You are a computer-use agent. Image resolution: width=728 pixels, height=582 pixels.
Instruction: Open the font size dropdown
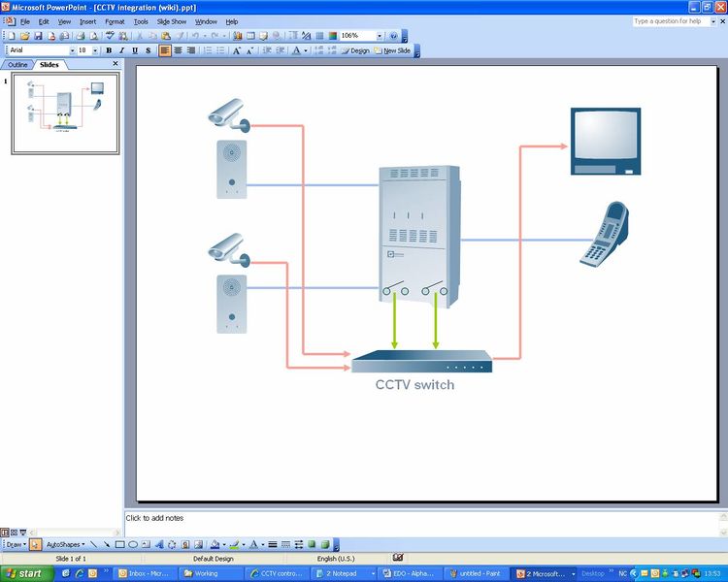[x=95, y=50]
